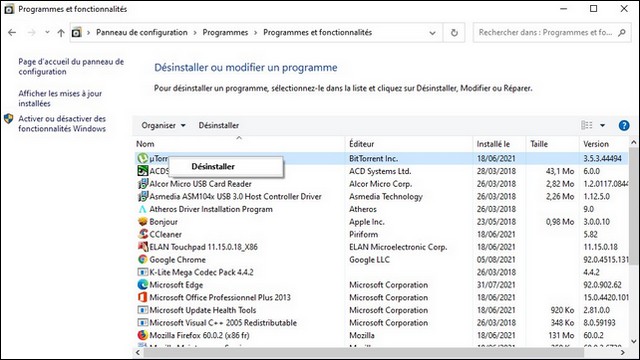This screenshot has height=360, width=640.
Task: Maximize the Programmes et fonctionnalités window
Action: pyautogui.click(x=593, y=9)
